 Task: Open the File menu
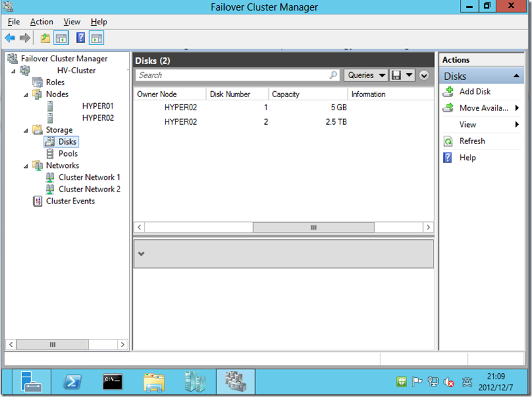click(x=14, y=22)
